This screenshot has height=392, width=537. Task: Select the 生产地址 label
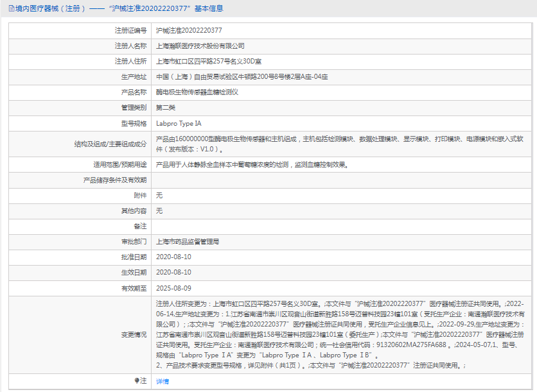(134, 76)
